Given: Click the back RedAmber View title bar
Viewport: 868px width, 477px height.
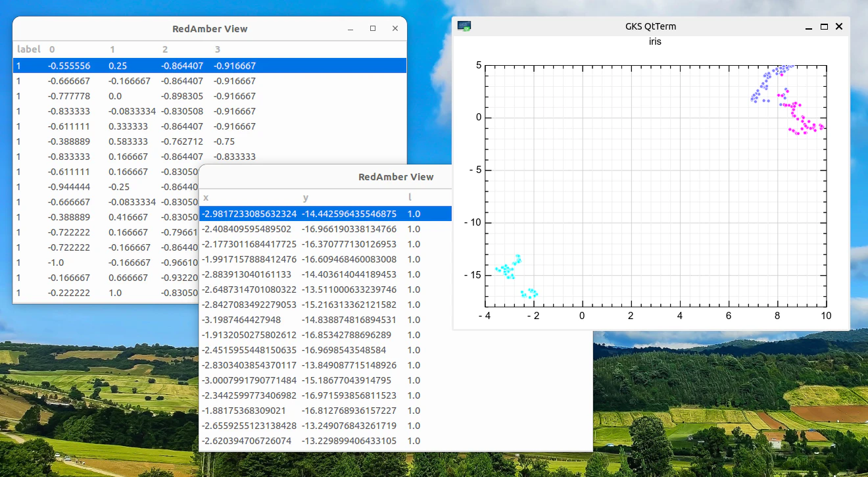Looking at the screenshot, I should pyautogui.click(x=210, y=29).
